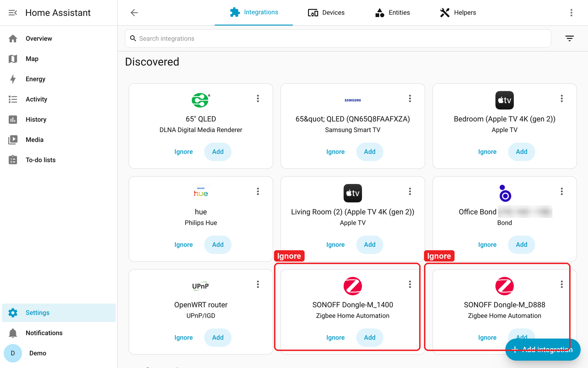Click the Philips Hue logo
This screenshot has height=368, width=588.
pyautogui.click(x=201, y=192)
